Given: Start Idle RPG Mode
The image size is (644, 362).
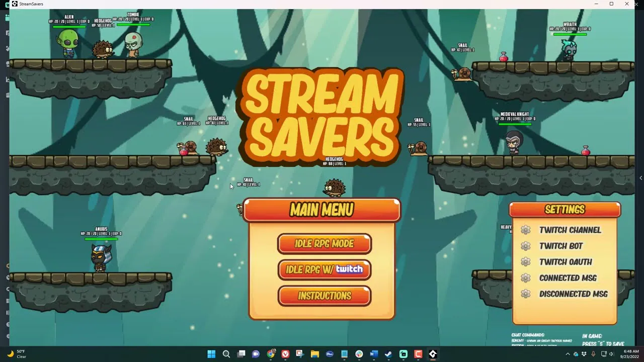Looking at the screenshot, I should [325, 244].
